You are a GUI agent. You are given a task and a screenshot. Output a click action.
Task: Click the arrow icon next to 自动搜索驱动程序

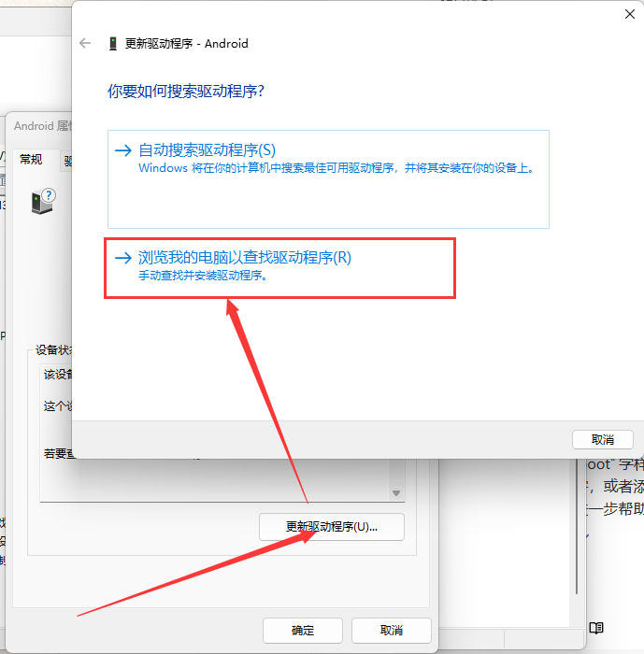coord(122,150)
